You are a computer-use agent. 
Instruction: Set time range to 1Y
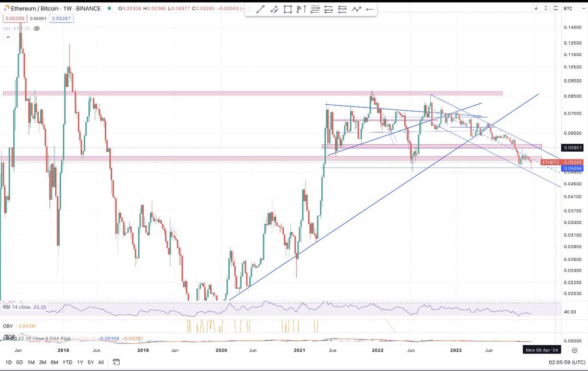pyautogui.click(x=80, y=362)
